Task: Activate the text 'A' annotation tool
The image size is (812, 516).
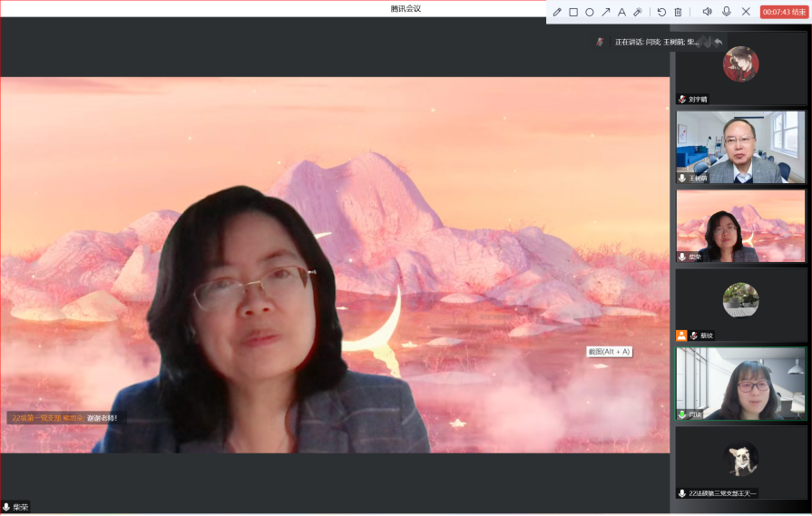Action: pos(621,12)
